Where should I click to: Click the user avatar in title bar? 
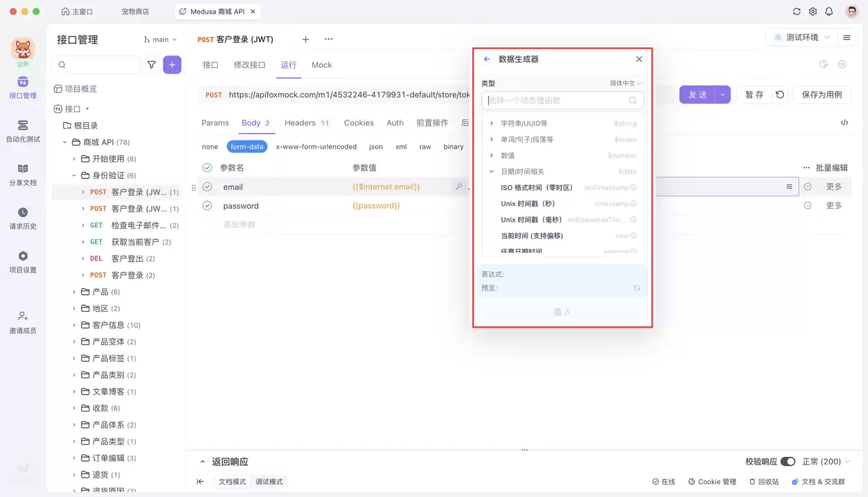[852, 12]
